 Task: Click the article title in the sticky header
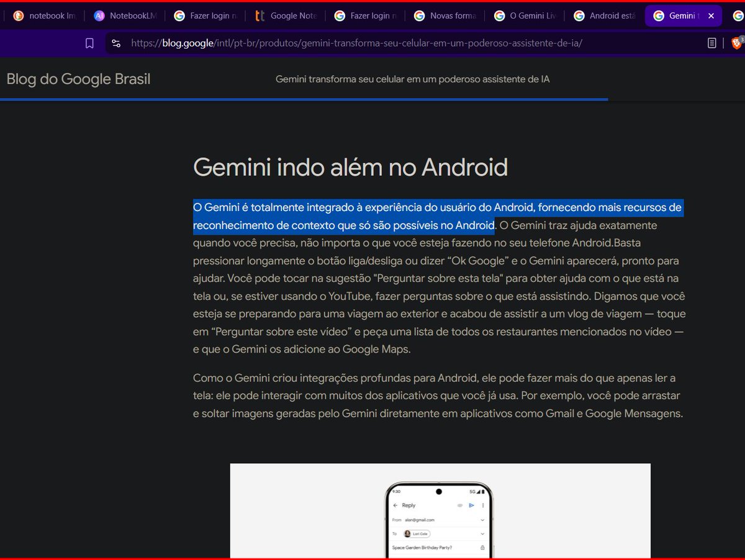pos(412,79)
